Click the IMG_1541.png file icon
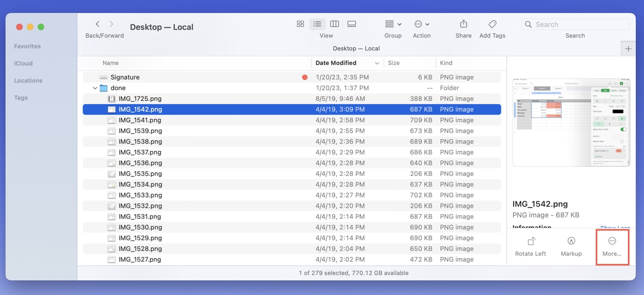644x295 pixels. point(112,120)
